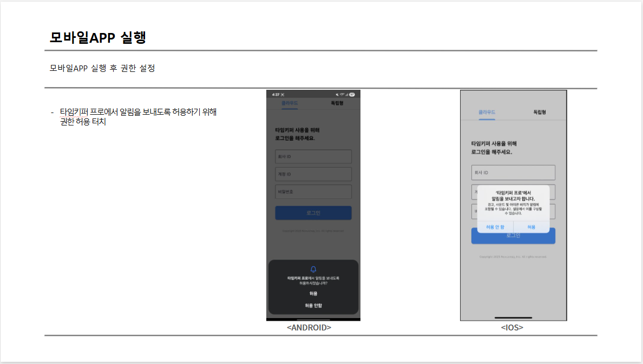The height and width of the screenshot is (364, 643).
Task: Click the Android status bar battery indicator
Action: pyautogui.click(x=352, y=95)
